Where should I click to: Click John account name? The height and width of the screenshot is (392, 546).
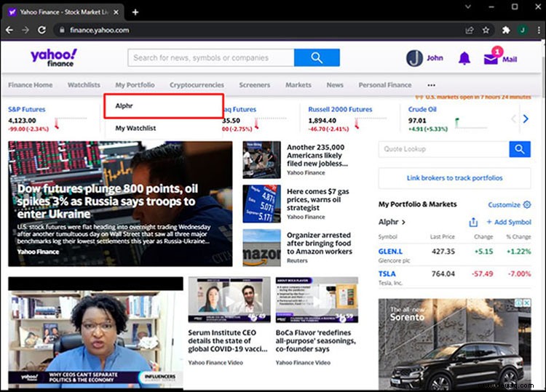pos(435,58)
